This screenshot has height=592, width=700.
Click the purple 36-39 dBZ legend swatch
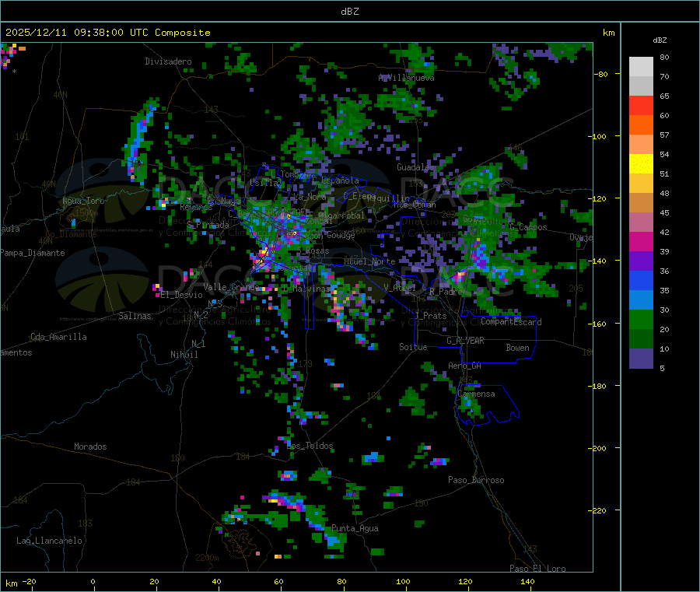pos(641,261)
